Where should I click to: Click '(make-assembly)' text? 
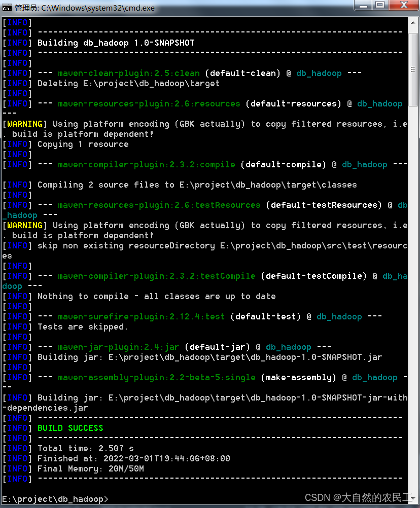(298, 377)
